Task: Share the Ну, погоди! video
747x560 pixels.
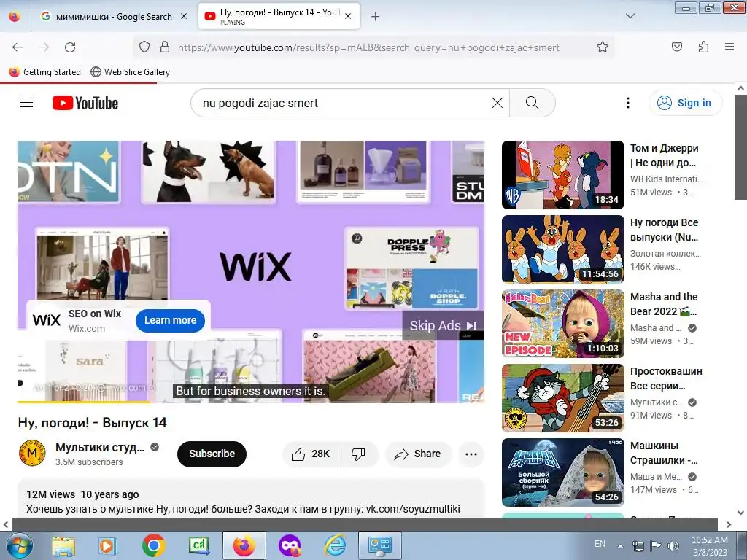Action: tap(418, 454)
